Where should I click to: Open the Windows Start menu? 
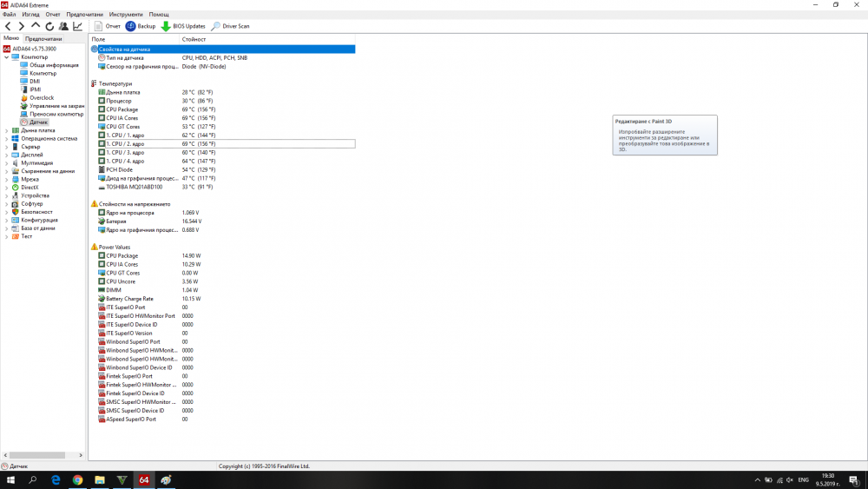pyautogui.click(x=10, y=480)
